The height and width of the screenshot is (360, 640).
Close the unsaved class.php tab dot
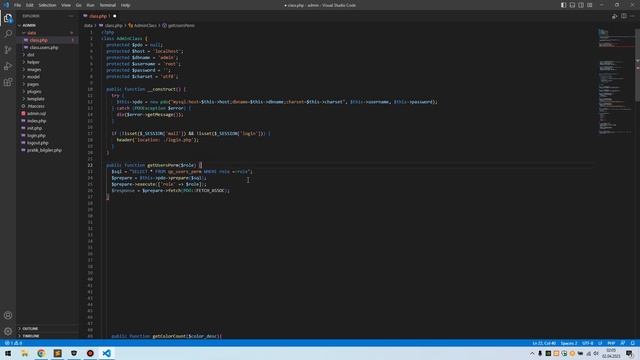[x=115, y=16]
